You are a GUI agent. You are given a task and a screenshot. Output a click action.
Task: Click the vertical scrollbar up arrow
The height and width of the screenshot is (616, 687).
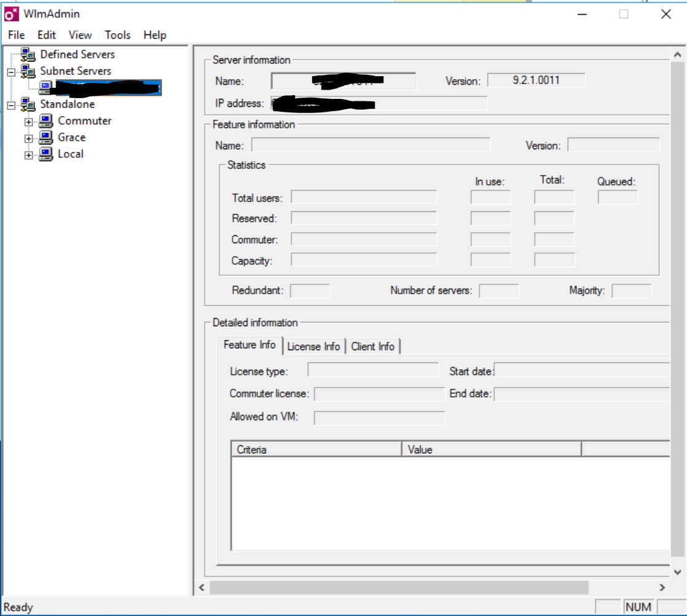[677, 55]
